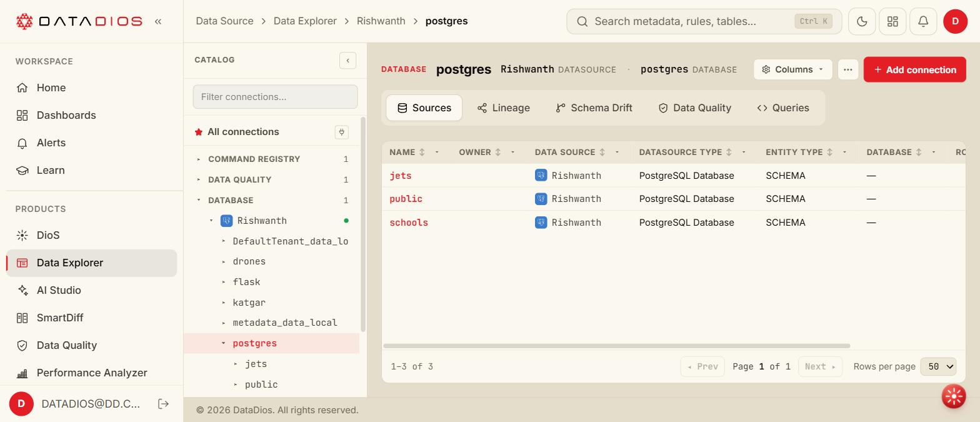Select Data Explorer in sidebar
This screenshot has width=980, height=422.
[91, 263]
